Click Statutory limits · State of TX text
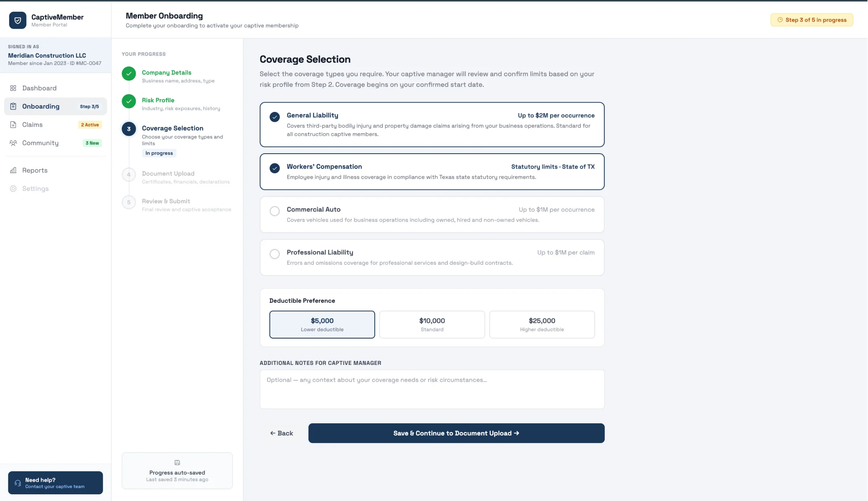 [553, 167]
